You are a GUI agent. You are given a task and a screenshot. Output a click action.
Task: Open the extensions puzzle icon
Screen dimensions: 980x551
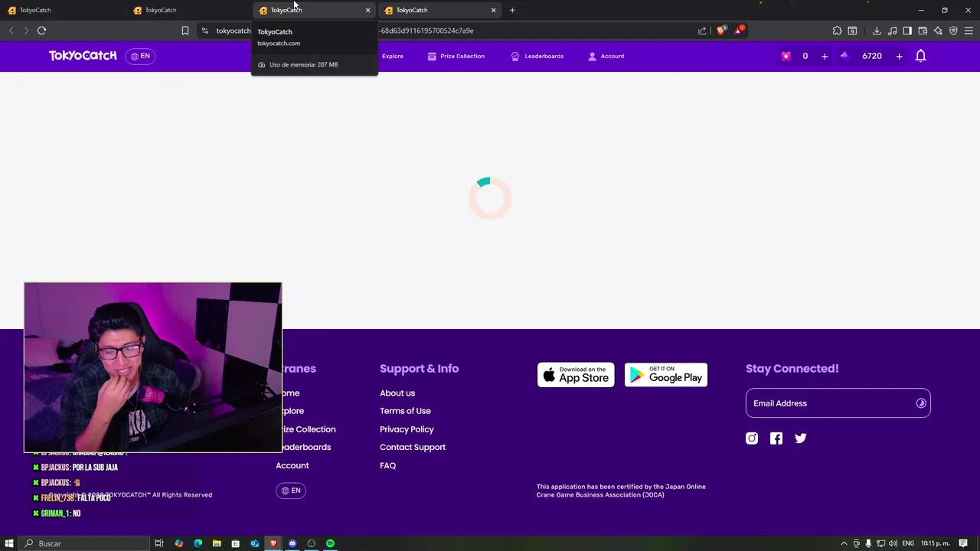[x=837, y=31]
